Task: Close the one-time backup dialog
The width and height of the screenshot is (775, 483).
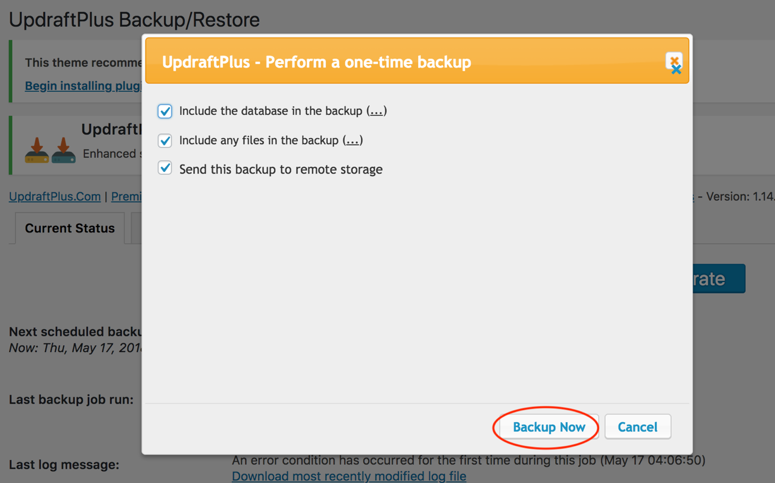Action: pyautogui.click(x=674, y=62)
